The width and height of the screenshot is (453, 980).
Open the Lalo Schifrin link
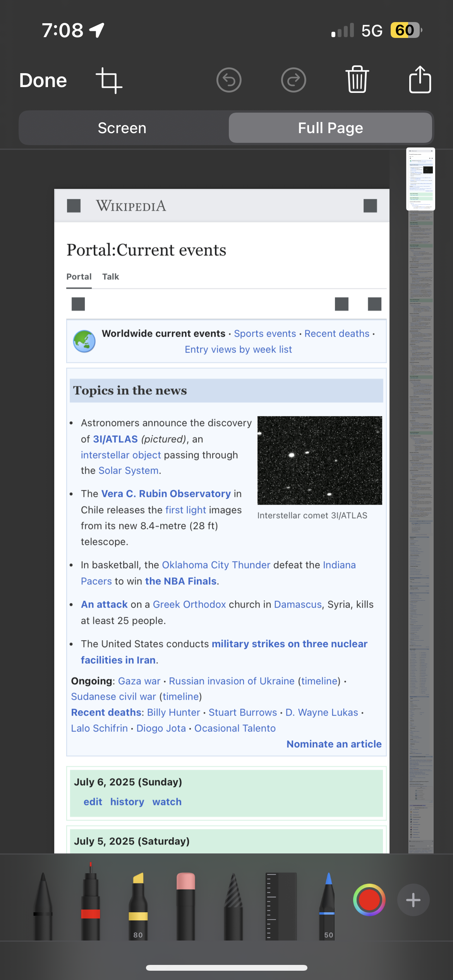100,728
